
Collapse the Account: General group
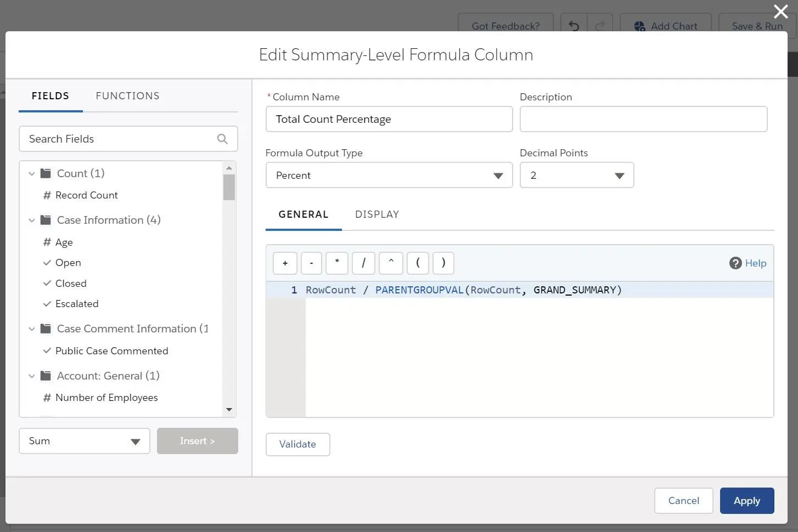[x=32, y=376]
